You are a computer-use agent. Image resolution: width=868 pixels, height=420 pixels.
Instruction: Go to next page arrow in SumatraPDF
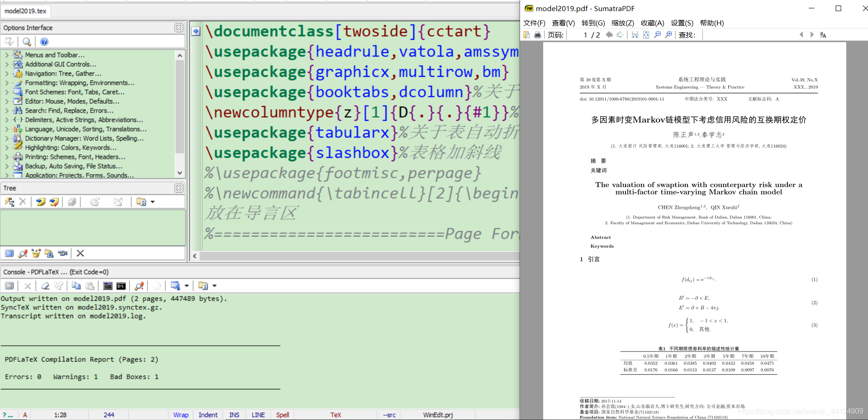[620, 35]
